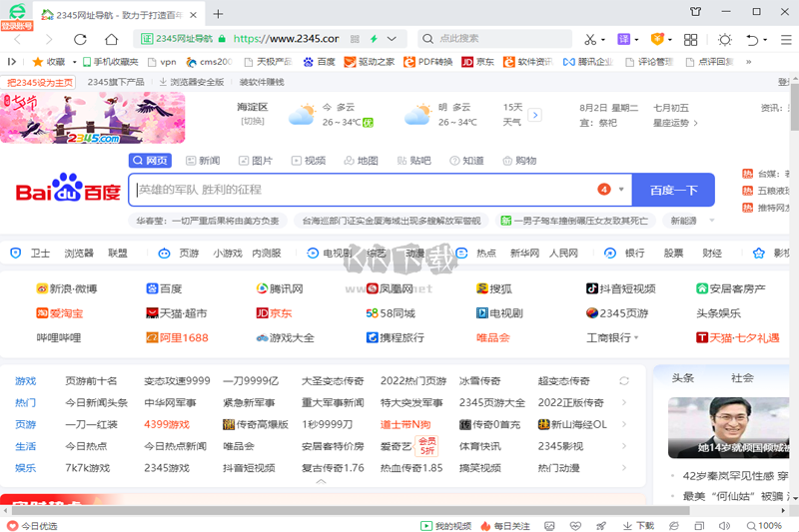Open the scissors screenshot tool

coord(589,39)
